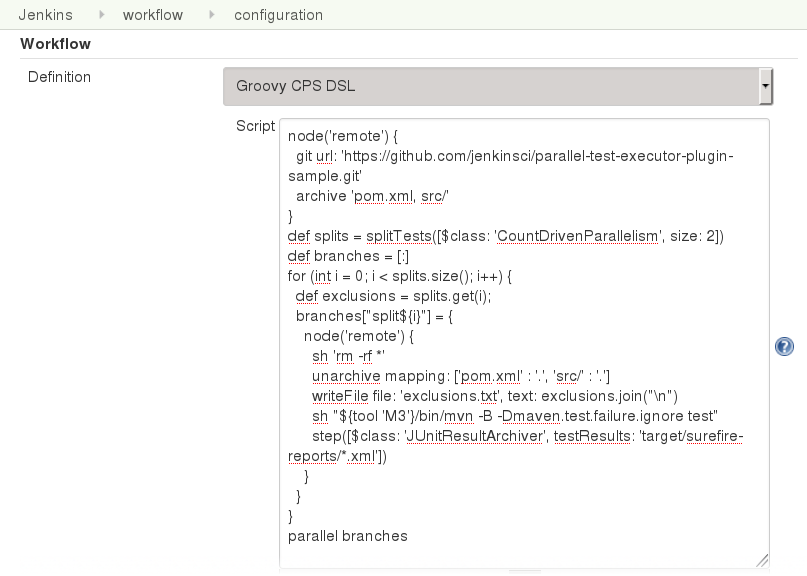Click the Definition field label
The image size is (807, 576).
pyautogui.click(x=59, y=77)
